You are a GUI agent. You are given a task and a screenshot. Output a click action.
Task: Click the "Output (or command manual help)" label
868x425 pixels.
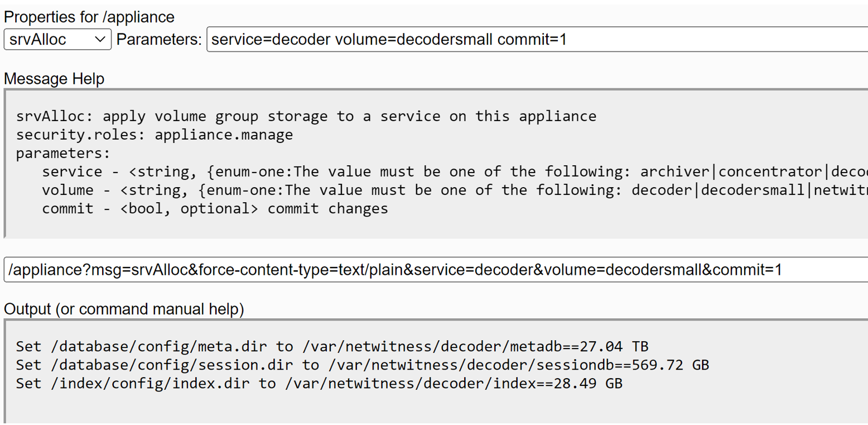click(124, 309)
